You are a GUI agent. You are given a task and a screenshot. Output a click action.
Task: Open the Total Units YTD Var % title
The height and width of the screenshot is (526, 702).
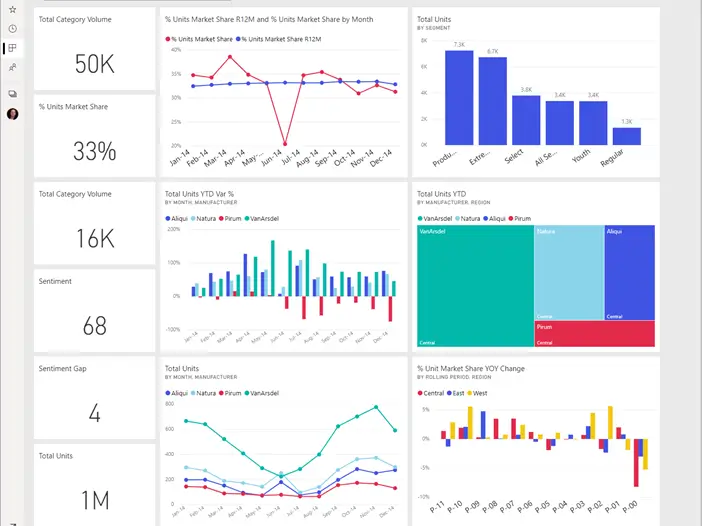(199, 194)
